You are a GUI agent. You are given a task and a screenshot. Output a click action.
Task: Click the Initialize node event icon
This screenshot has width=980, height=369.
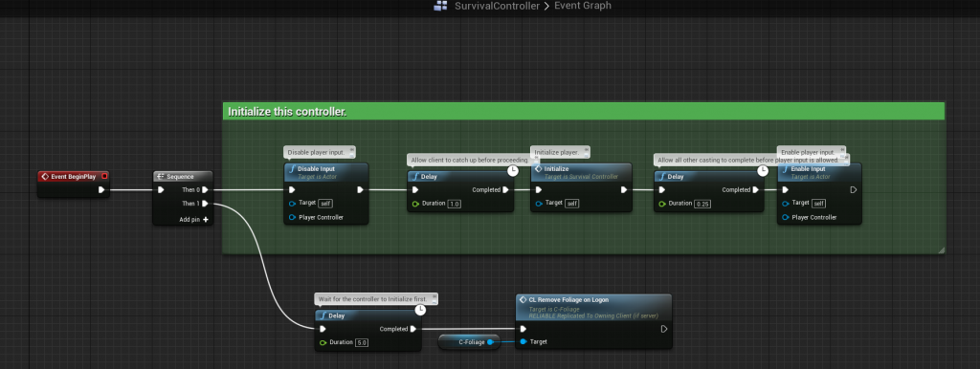538,169
